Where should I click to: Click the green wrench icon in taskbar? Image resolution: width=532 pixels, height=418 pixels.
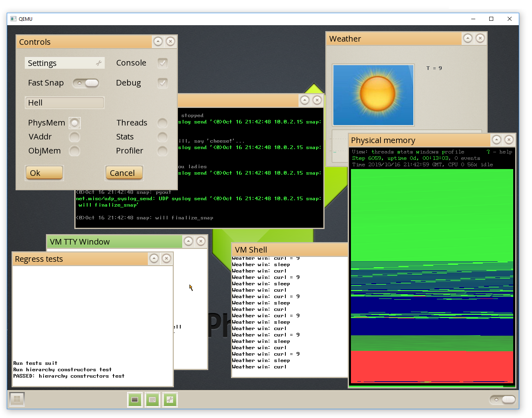click(x=170, y=400)
